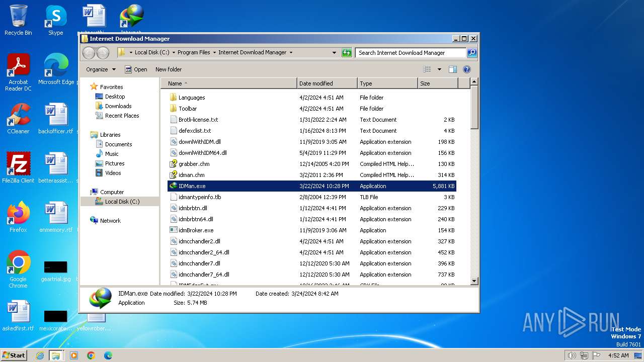Open Google Chrome desktop shortcut
The height and width of the screenshot is (362, 644).
click(x=18, y=269)
